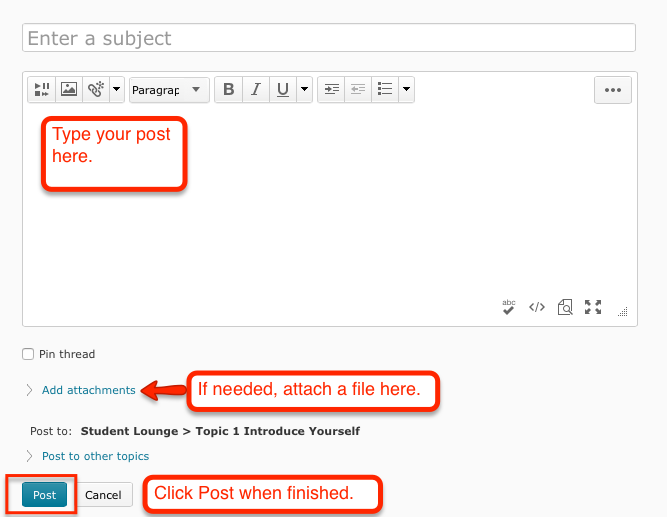667x517 pixels.
Task: Enable the Pin thread checkbox
Action: coord(28,354)
